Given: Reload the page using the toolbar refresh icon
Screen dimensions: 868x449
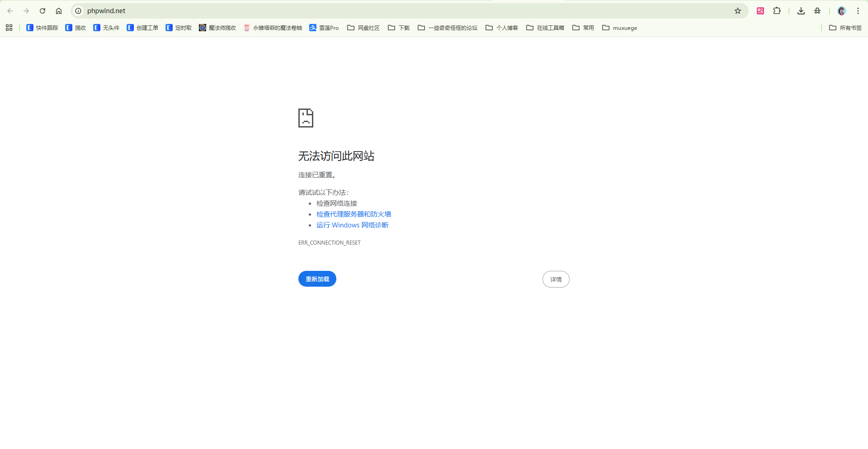Looking at the screenshot, I should [42, 11].
